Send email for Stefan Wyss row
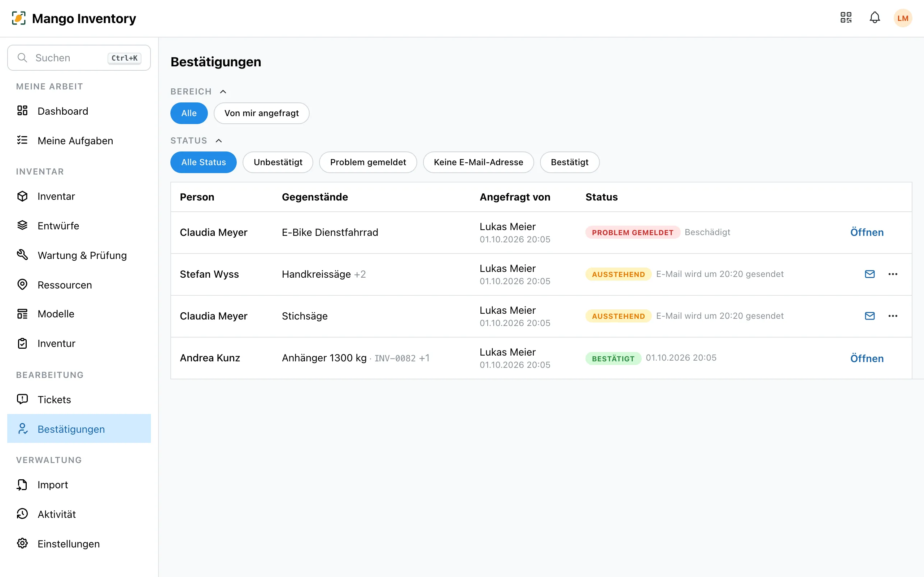 coord(869,274)
